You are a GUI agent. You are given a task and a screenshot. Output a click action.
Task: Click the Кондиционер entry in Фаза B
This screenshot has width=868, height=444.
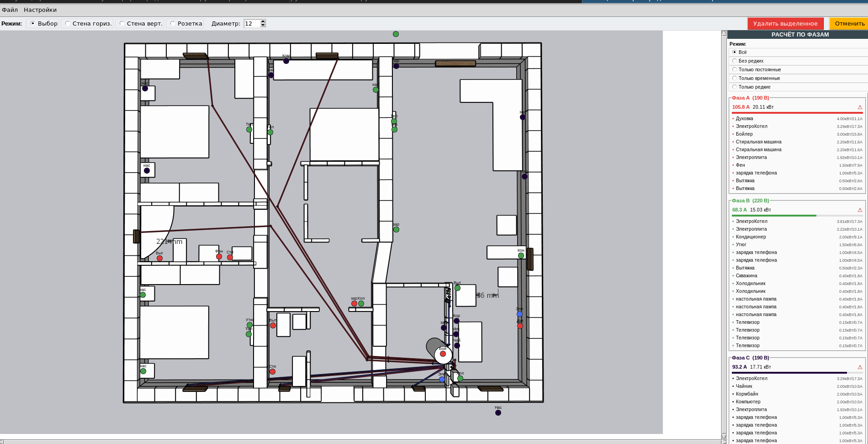[x=797, y=237]
